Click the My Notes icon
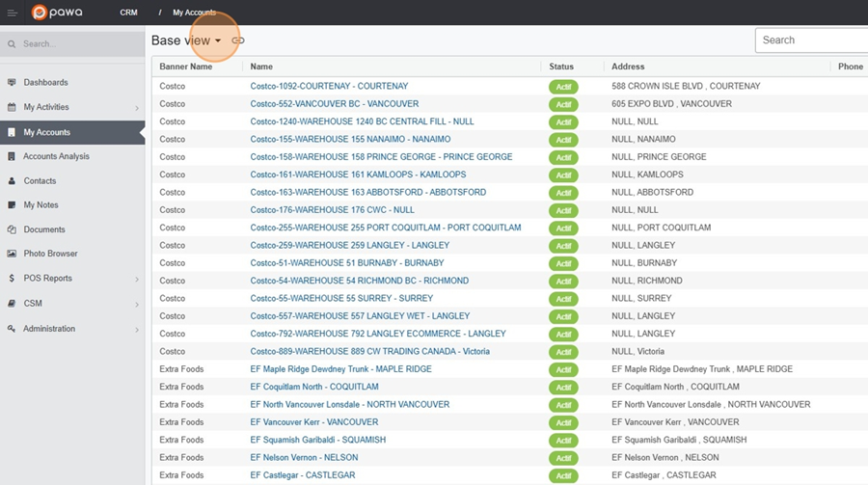 [x=12, y=204]
